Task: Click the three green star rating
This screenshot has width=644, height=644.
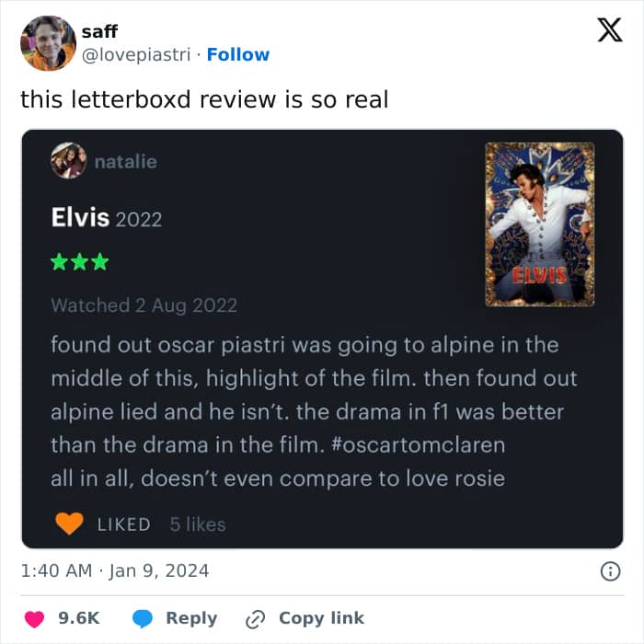Action: pyautogui.click(x=80, y=262)
